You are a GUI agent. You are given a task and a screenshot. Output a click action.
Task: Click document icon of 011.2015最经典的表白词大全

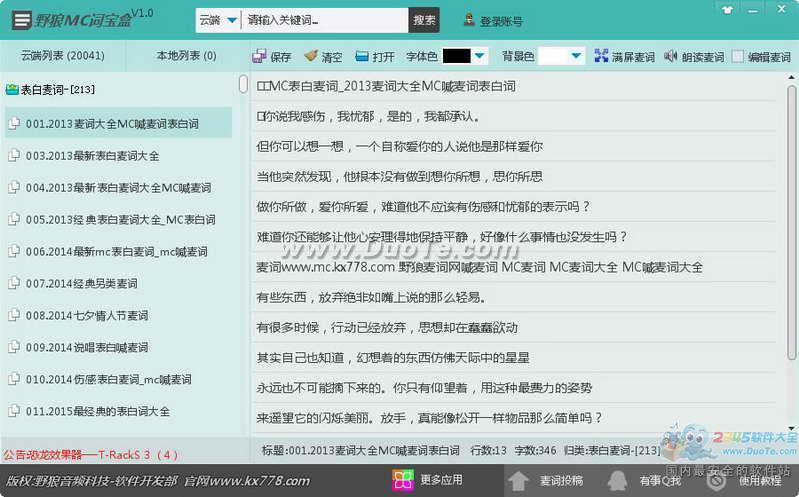(x=14, y=410)
